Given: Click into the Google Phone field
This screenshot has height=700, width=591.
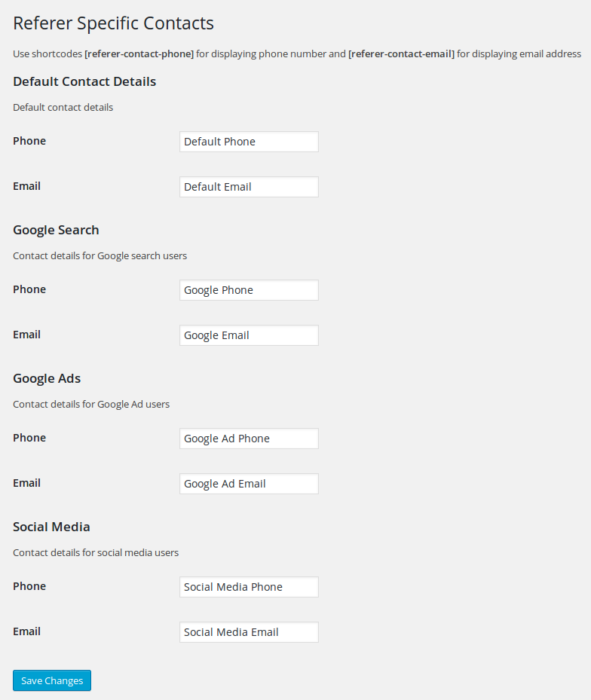Looking at the screenshot, I should [x=249, y=290].
